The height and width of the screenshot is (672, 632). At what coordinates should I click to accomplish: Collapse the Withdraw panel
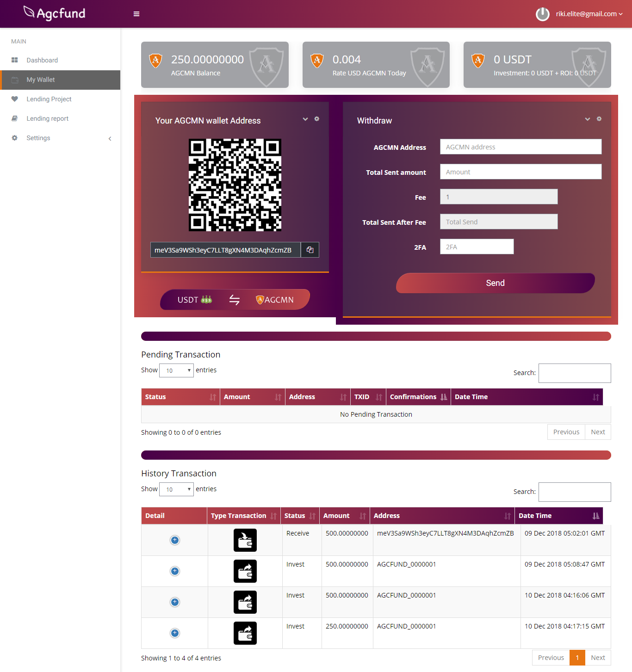tap(588, 119)
